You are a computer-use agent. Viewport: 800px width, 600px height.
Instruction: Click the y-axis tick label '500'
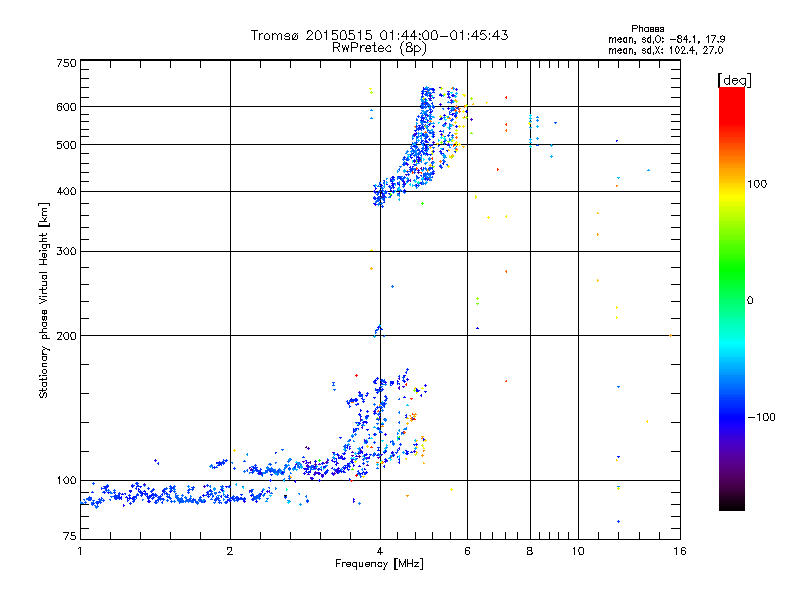pos(66,145)
